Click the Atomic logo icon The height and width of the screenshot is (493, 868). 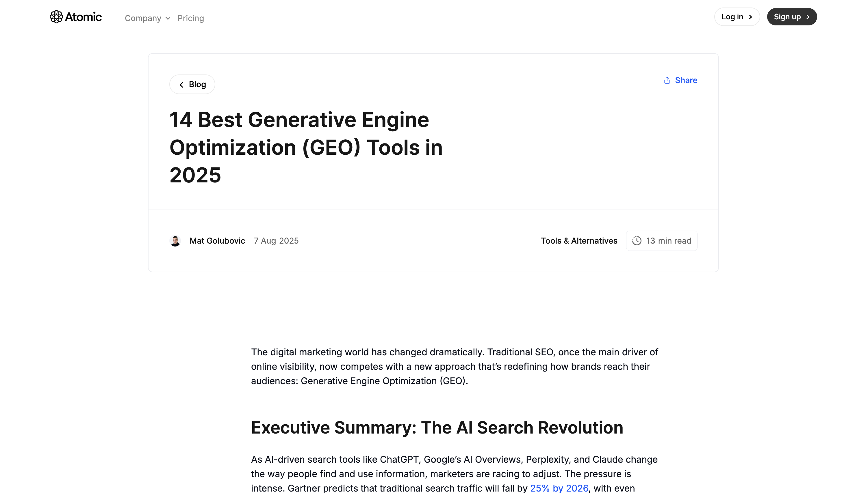(56, 16)
